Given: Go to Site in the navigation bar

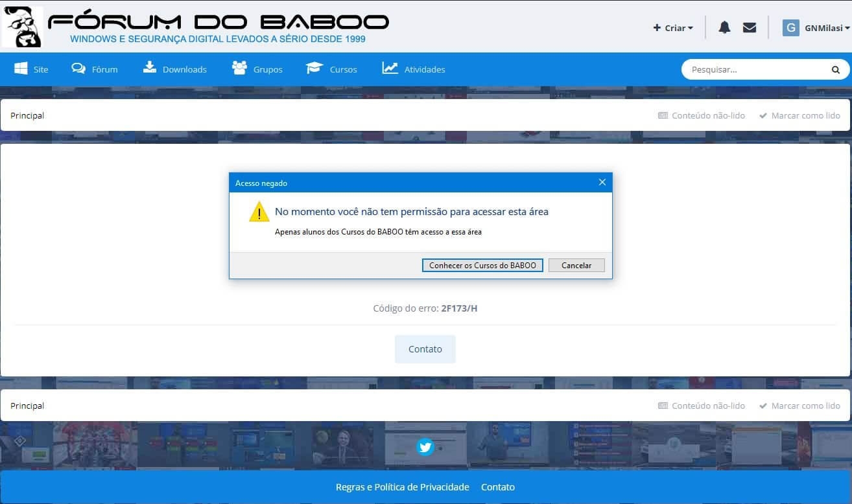Looking at the screenshot, I should point(31,69).
